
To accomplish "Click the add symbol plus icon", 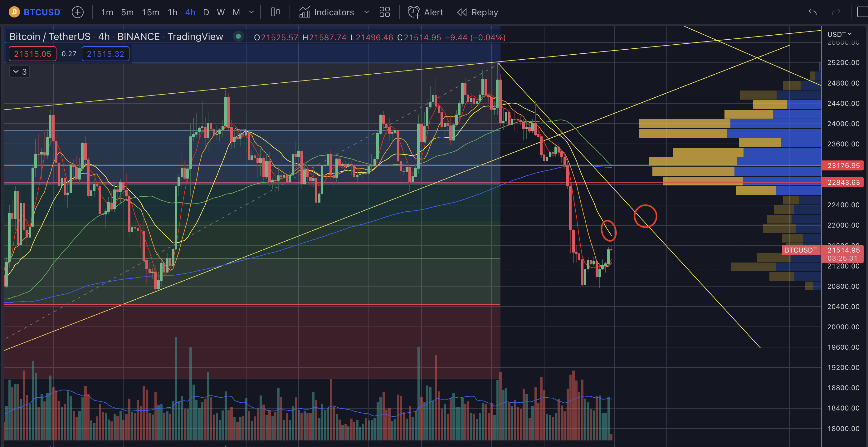I will click(x=77, y=12).
